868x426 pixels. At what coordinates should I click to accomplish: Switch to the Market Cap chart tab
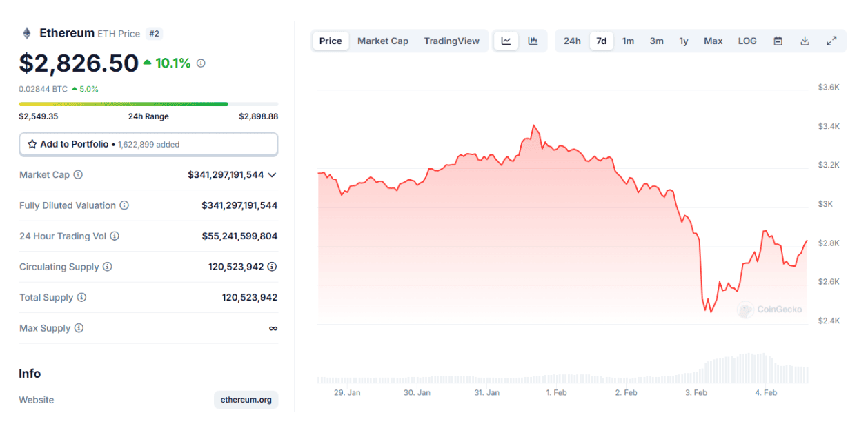tap(383, 41)
